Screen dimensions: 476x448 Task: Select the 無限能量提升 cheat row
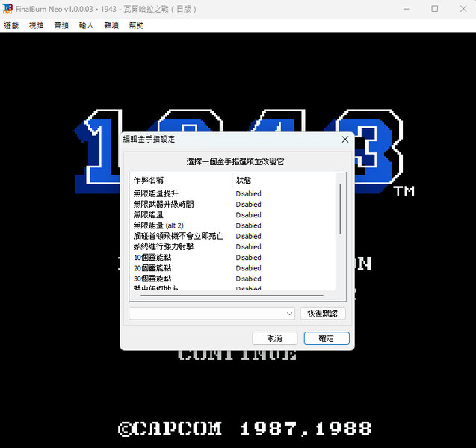[x=233, y=193]
